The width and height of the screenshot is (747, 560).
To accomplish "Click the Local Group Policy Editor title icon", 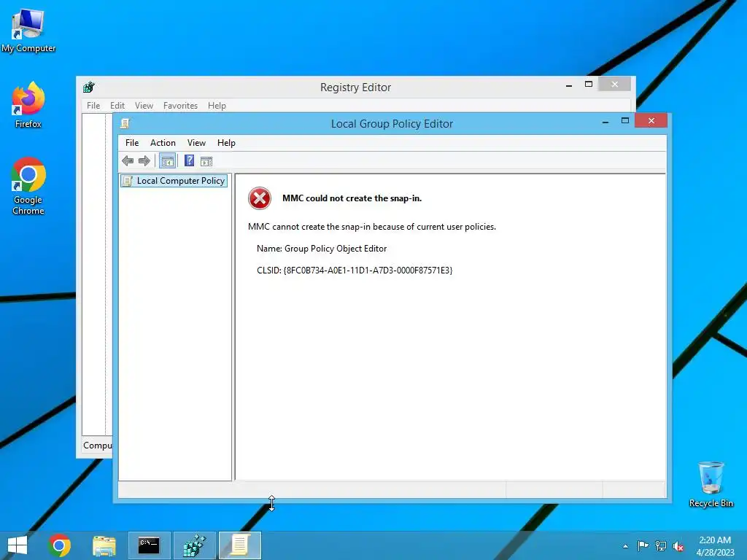I will click(125, 123).
